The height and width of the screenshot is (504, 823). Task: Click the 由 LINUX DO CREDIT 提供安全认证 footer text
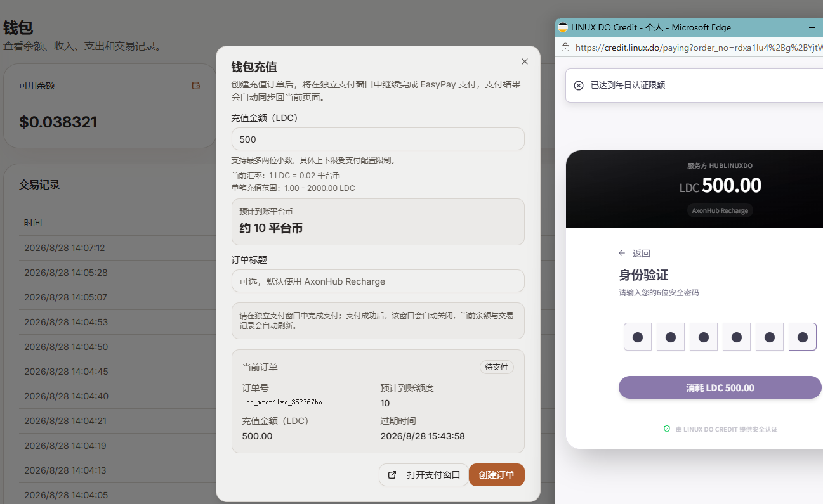pos(727,429)
